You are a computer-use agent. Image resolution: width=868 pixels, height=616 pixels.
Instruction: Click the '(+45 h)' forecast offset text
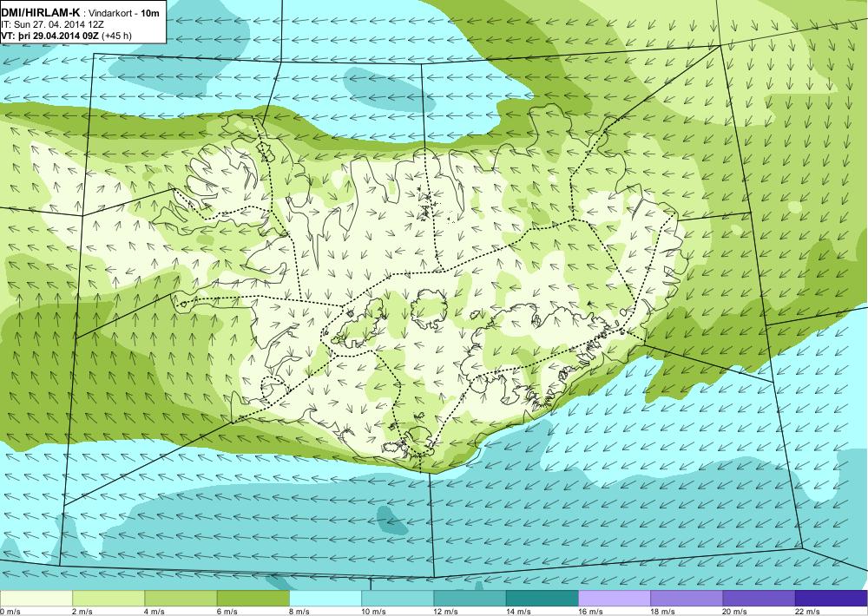[x=117, y=36]
